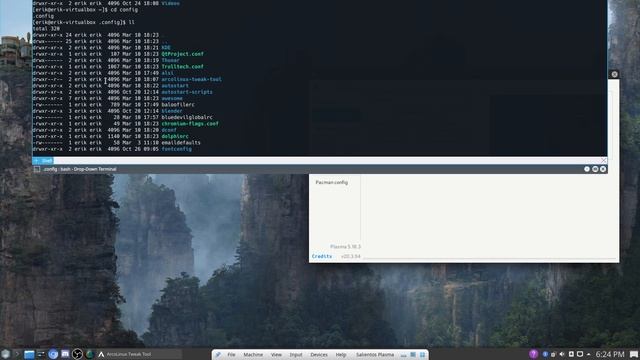Screen dimensions: 640x360
Task: Click the Salientos Plasma VM label
Action: click(x=375, y=355)
